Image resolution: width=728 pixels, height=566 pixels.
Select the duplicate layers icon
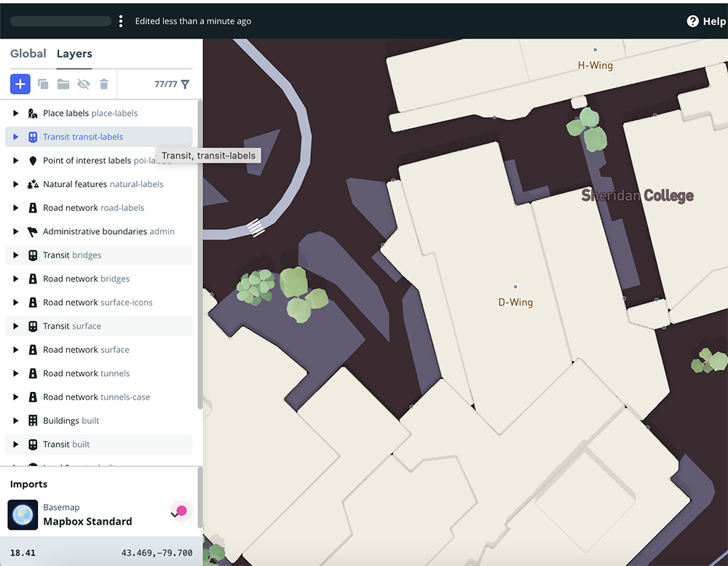click(x=43, y=84)
